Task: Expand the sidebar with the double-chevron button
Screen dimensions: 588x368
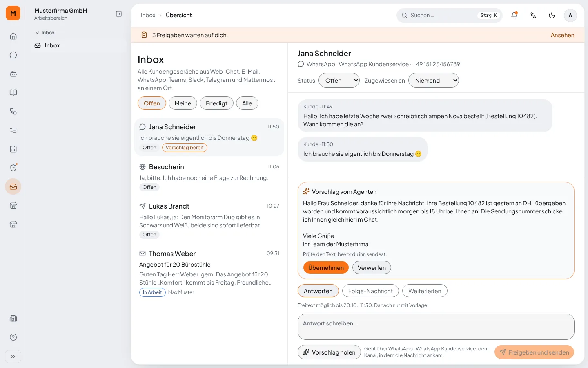Action: click(x=13, y=357)
